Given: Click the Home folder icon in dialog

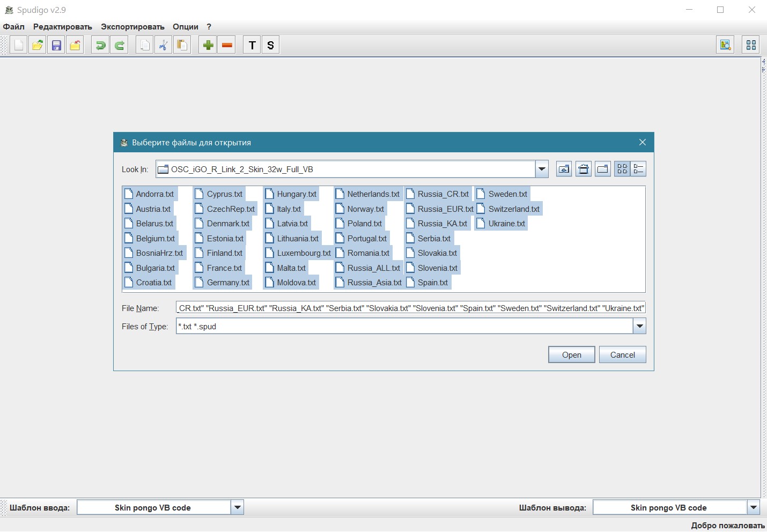Looking at the screenshot, I should [x=584, y=169].
